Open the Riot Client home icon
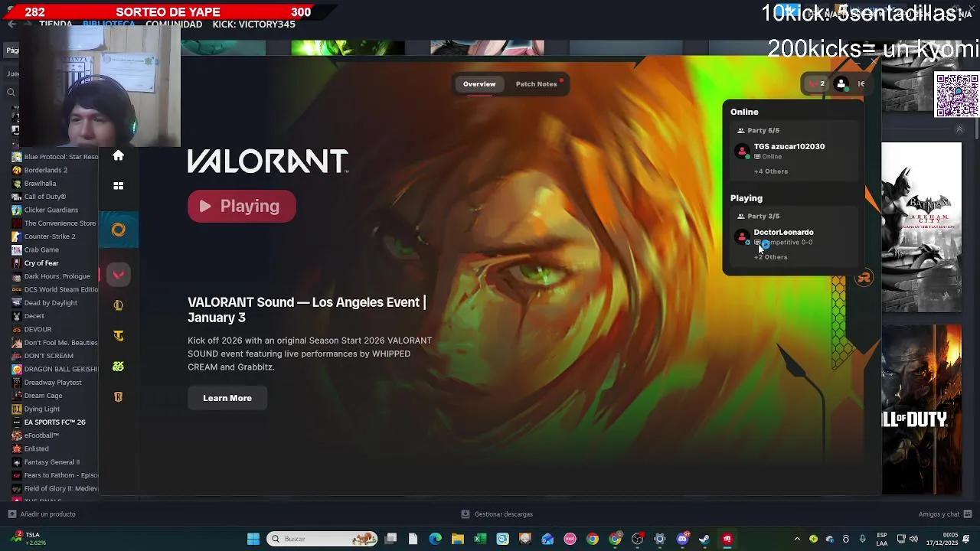 tap(118, 155)
